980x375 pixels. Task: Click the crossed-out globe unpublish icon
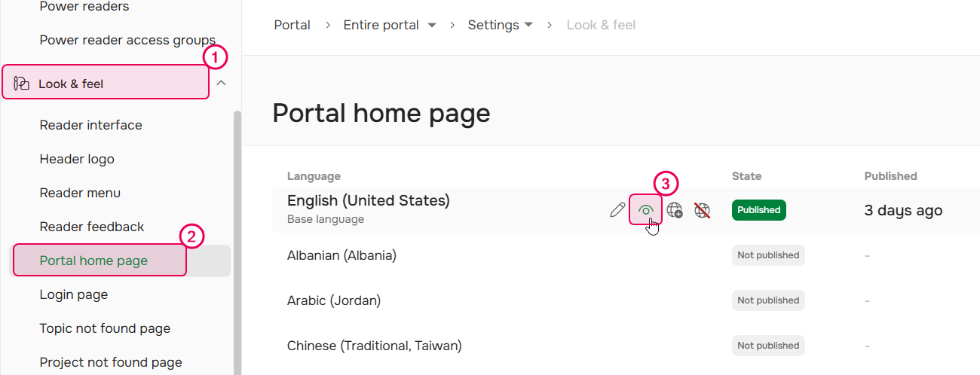[702, 210]
